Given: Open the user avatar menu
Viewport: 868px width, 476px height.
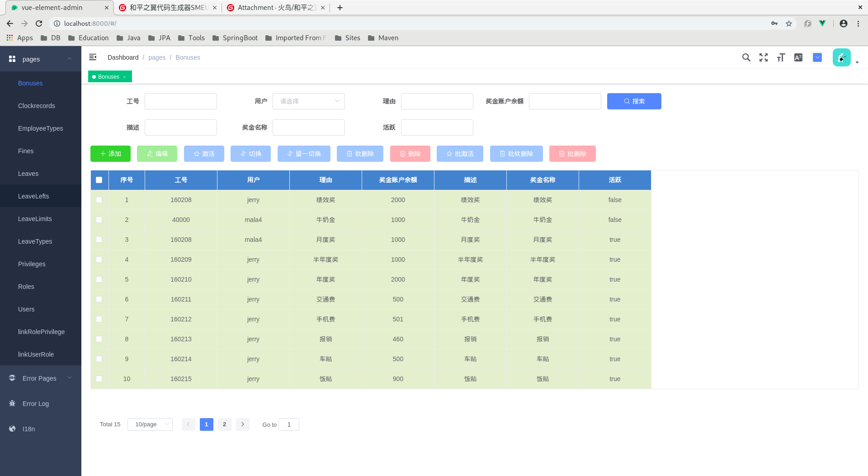Looking at the screenshot, I should 842,57.
